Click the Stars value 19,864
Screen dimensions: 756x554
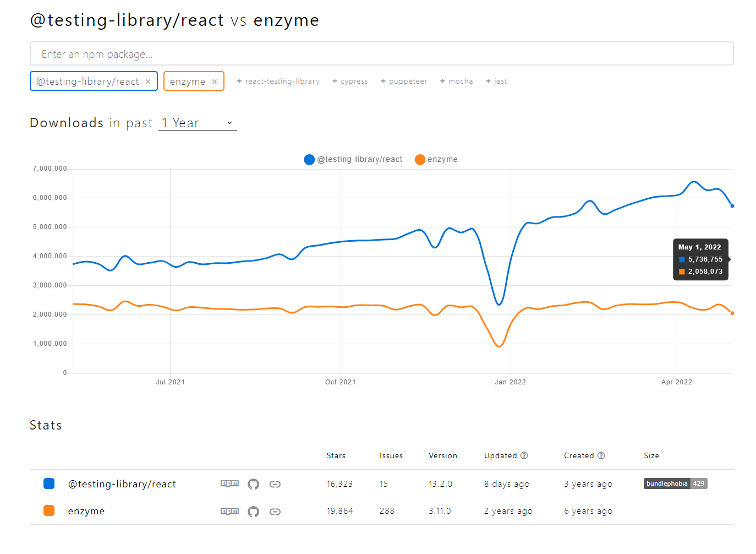point(339,511)
